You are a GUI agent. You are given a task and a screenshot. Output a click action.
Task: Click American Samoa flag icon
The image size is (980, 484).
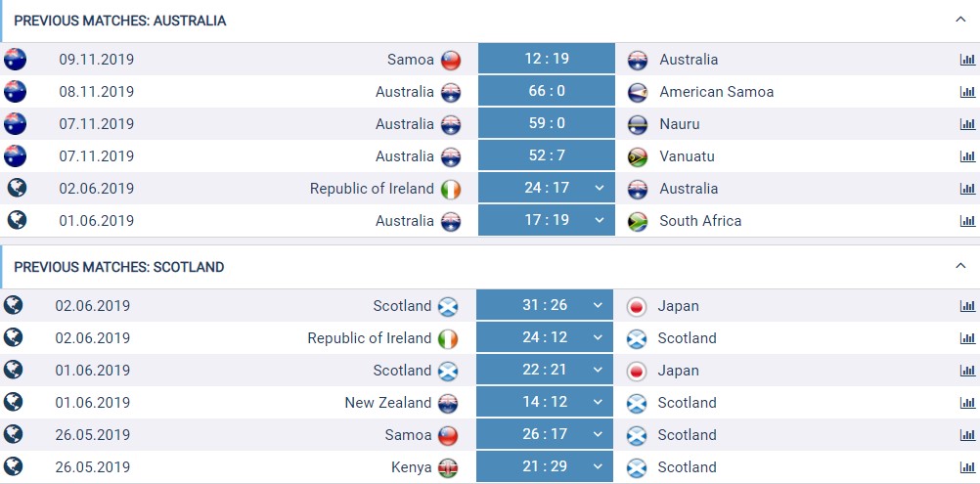[x=638, y=93]
